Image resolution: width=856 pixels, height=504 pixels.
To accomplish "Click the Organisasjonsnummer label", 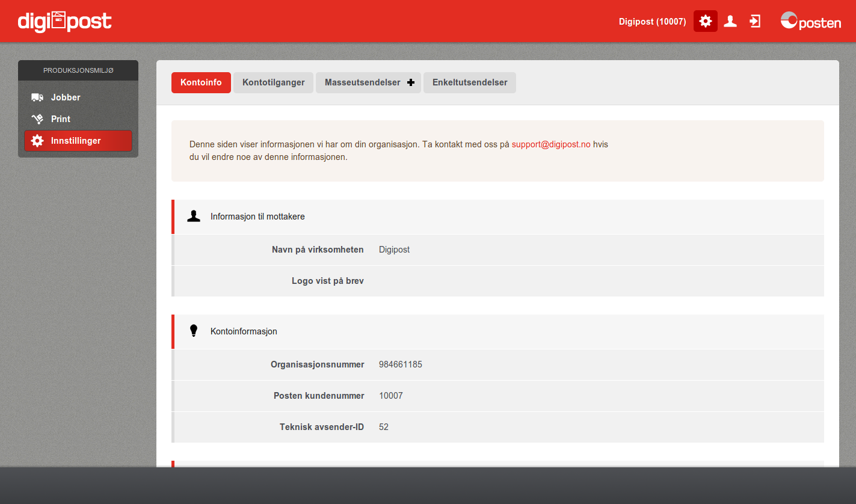I will click(318, 364).
